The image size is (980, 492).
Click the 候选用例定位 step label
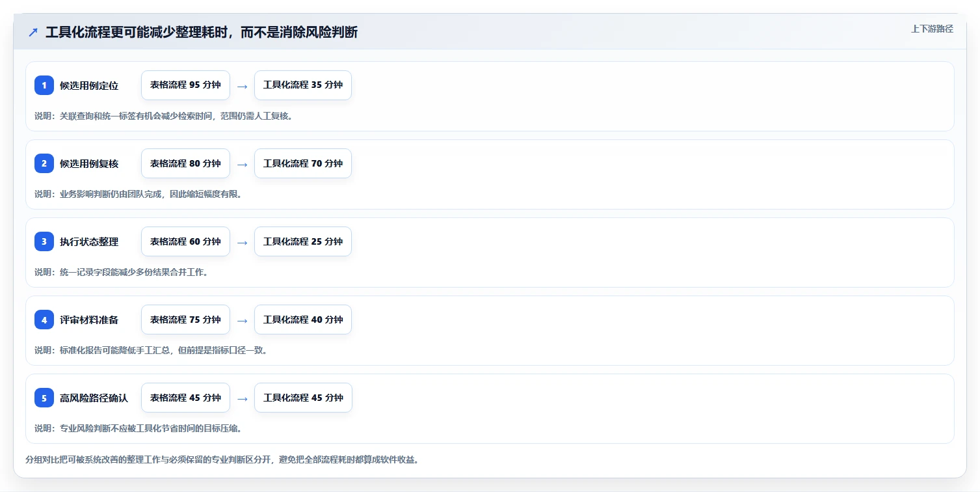[x=89, y=85]
